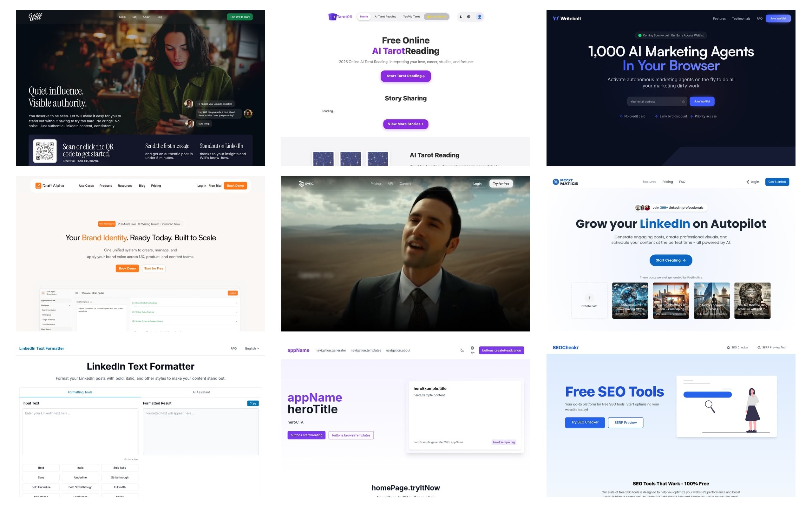
Task: Click the Will assistant avatar in chat
Action: point(189,104)
